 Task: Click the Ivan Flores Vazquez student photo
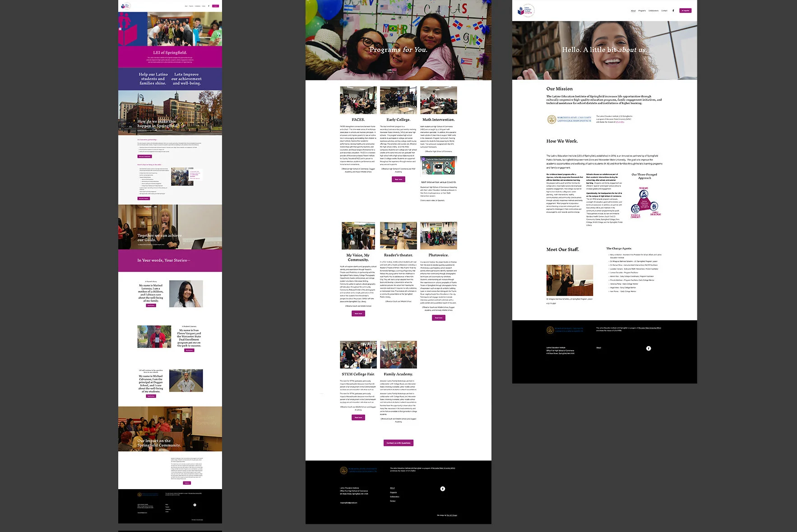tap(154, 337)
